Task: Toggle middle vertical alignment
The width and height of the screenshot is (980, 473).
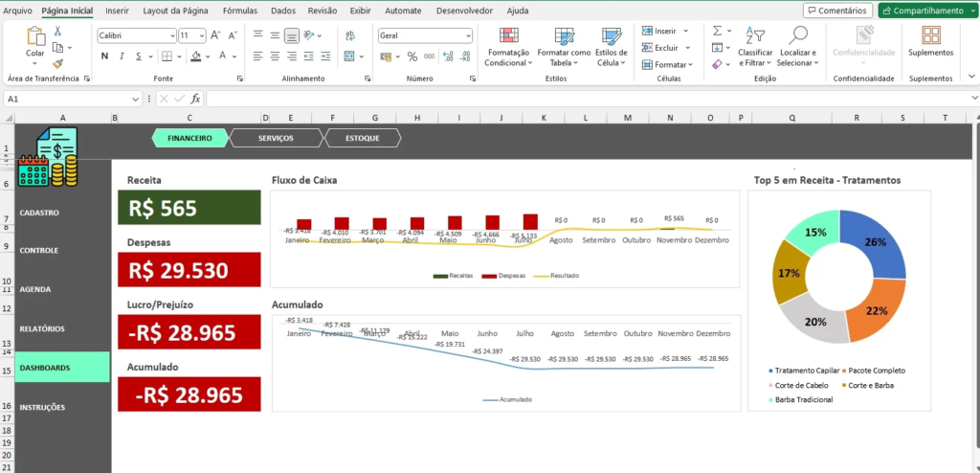Action: pyautogui.click(x=275, y=35)
